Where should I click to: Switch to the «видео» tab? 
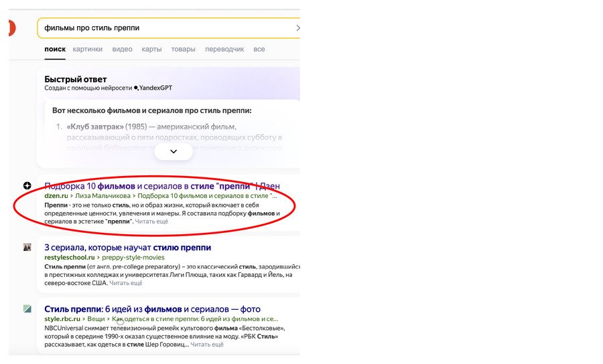[123, 49]
